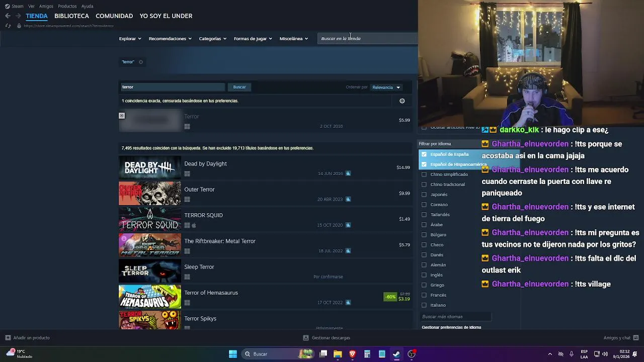
Task: Open Gestionar descargas
Action: point(331,338)
